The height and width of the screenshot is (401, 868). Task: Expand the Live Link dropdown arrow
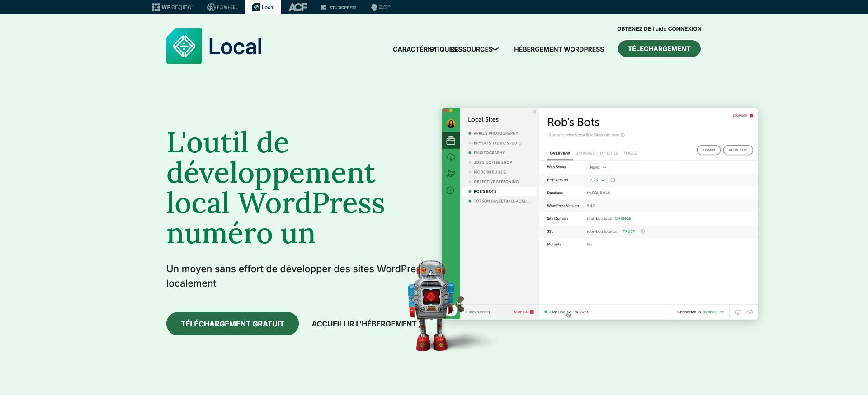(569, 312)
